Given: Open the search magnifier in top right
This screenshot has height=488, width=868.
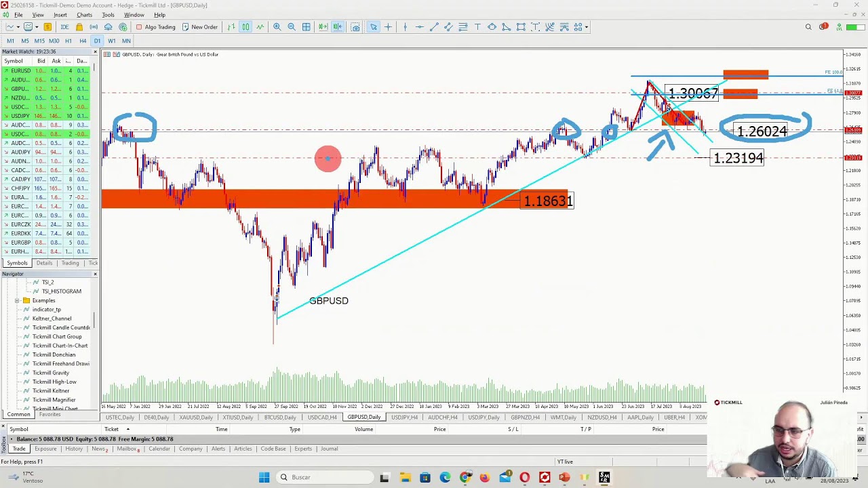Looking at the screenshot, I should pyautogui.click(x=808, y=27).
